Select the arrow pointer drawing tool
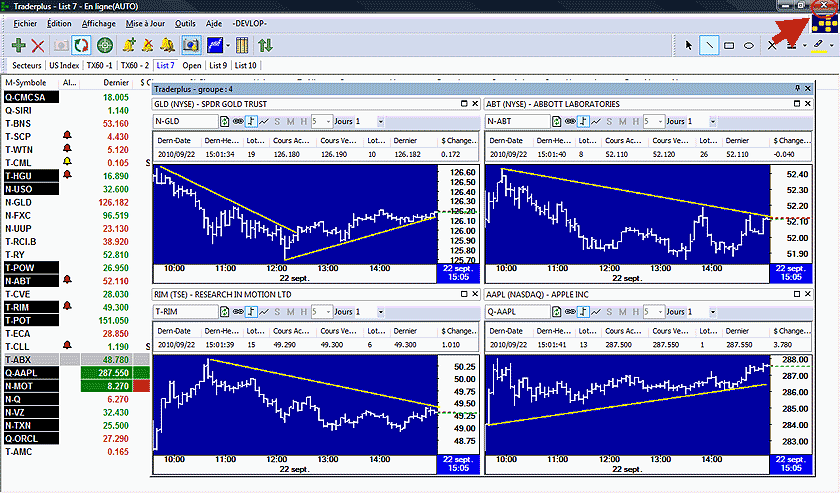 pos(689,46)
